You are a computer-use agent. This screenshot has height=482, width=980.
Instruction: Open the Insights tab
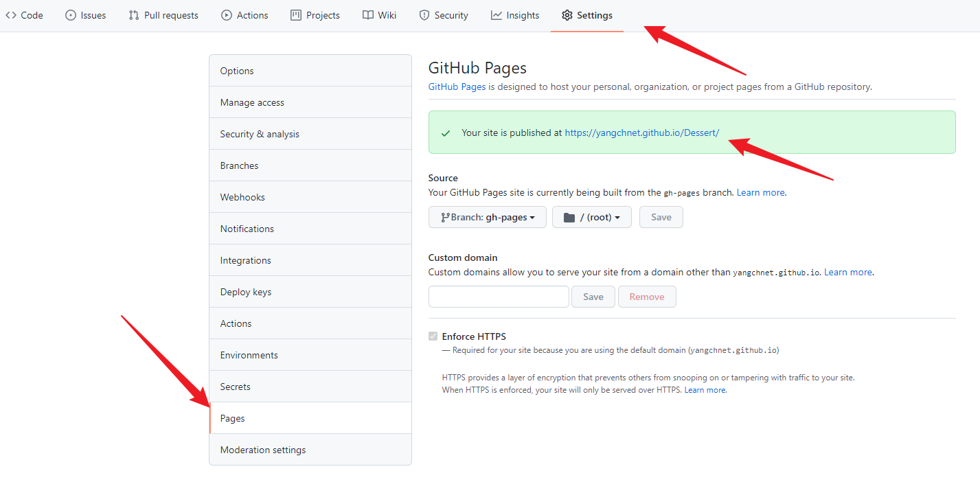(x=515, y=15)
